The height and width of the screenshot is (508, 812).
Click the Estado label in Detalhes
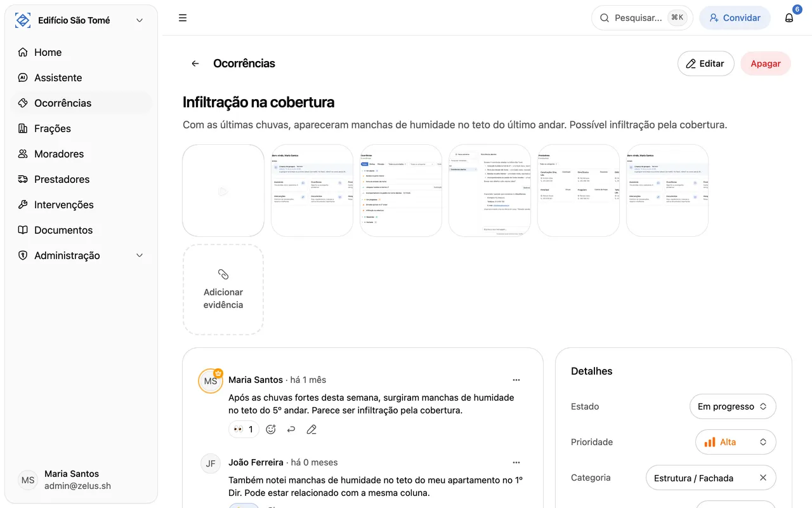click(x=585, y=406)
